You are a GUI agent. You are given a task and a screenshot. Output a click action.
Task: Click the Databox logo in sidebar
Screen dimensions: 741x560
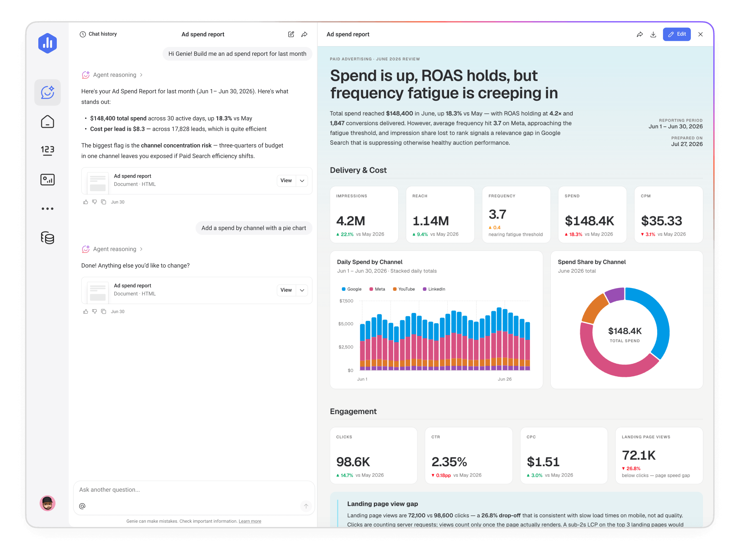point(48,43)
